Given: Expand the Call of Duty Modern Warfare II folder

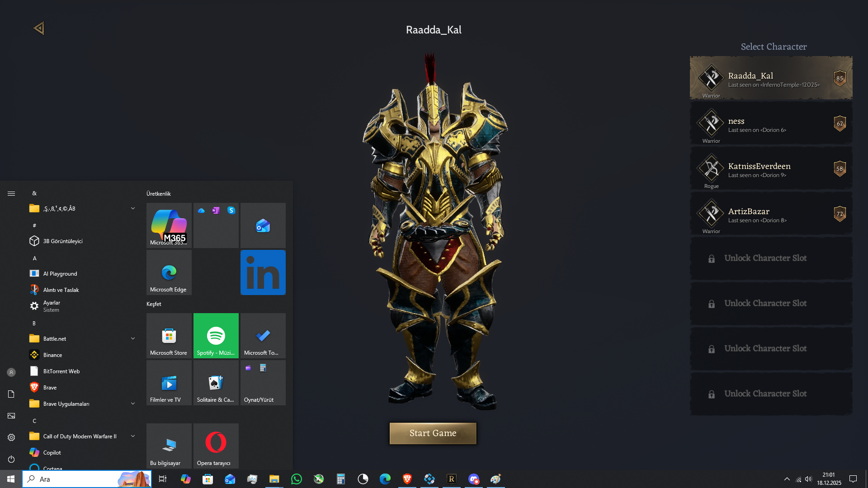Looking at the screenshot, I should click(x=132, y=436).
